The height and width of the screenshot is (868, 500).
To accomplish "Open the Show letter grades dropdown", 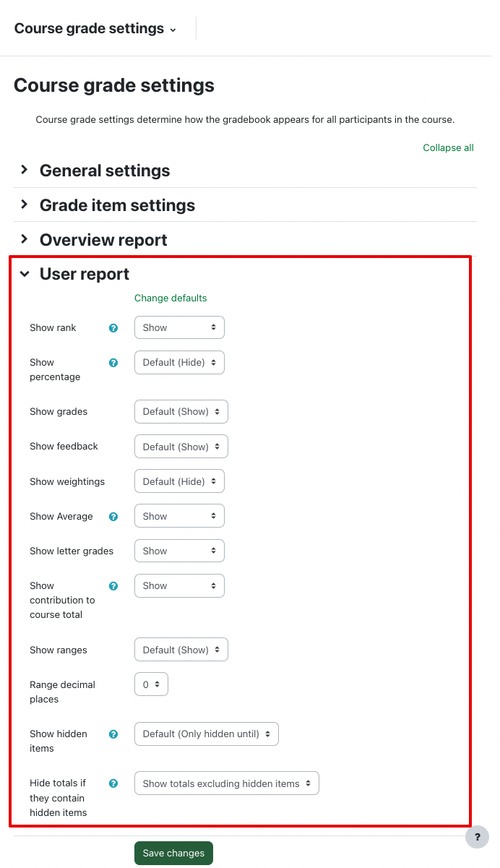I will pyautogui.click(x=179, y=551).
